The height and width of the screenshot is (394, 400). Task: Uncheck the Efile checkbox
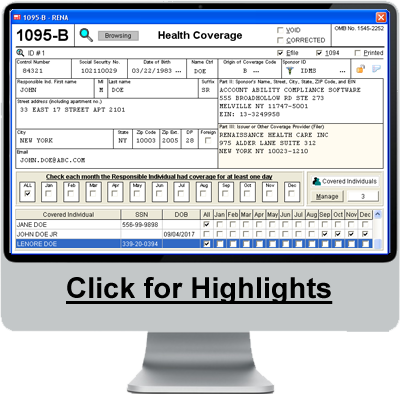pyautogui.click(x=280, y=53)
